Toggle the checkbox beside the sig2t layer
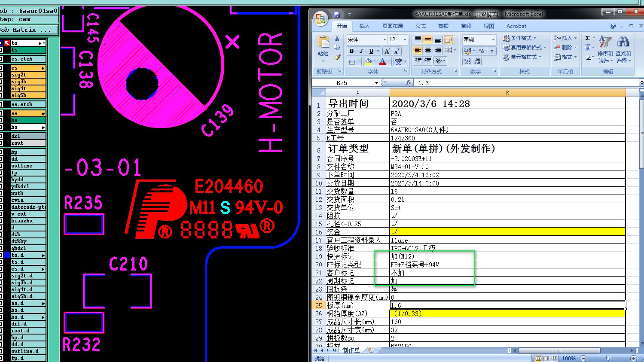The width and height of the screenshot is (644, 362). click(x=1, y=75)
